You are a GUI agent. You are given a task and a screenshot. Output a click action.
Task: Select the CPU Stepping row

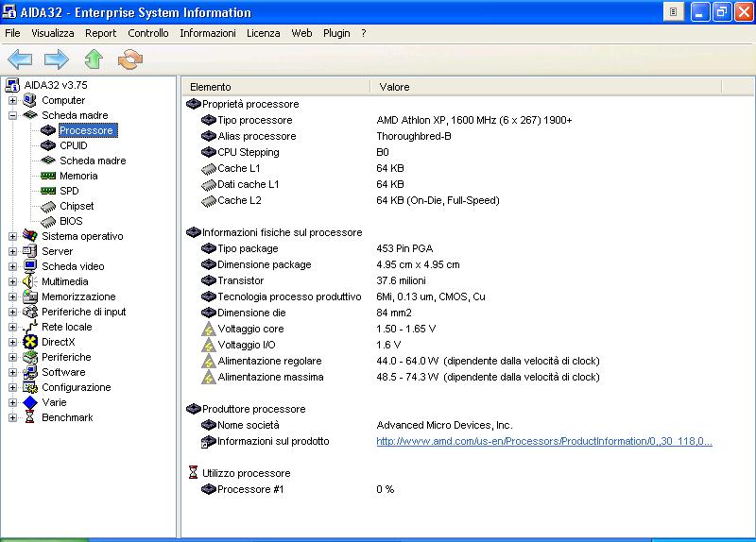(295, 152)
